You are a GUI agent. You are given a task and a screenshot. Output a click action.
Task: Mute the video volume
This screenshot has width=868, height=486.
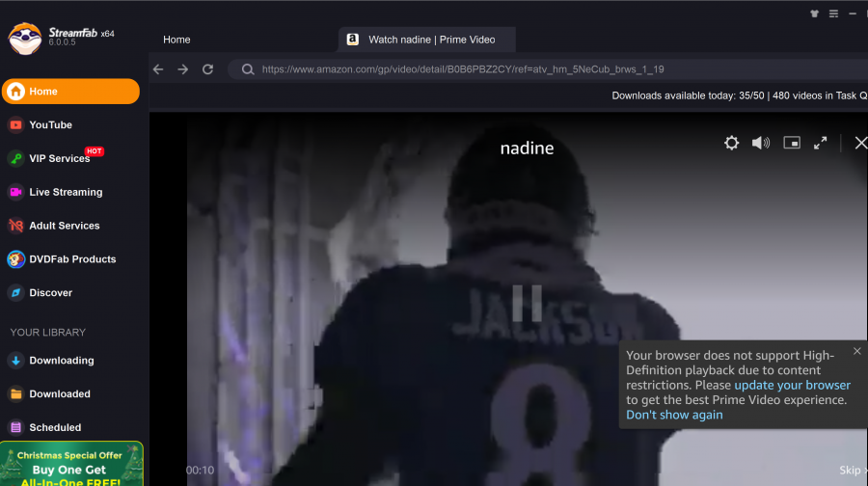tap(761, 143)
